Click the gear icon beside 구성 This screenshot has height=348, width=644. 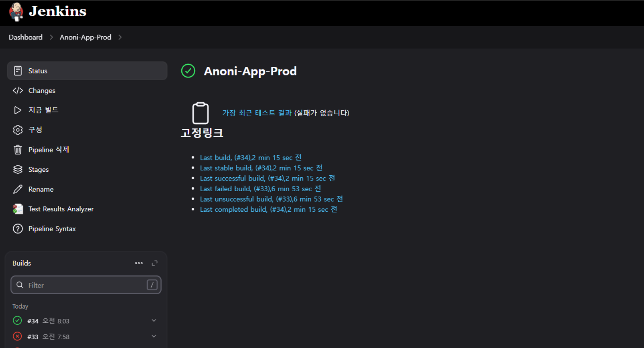tap(18, 130)
